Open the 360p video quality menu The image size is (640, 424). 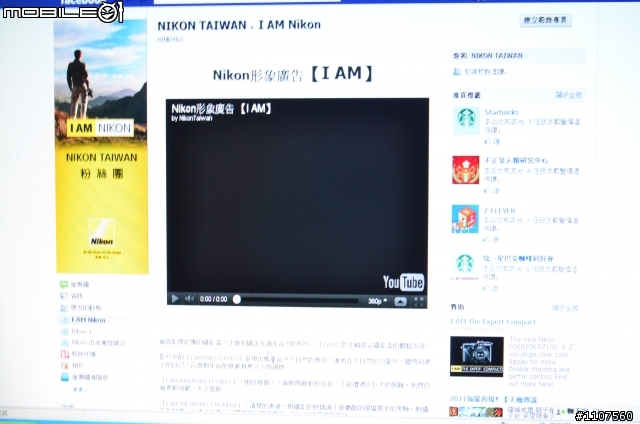coord(377,301)
